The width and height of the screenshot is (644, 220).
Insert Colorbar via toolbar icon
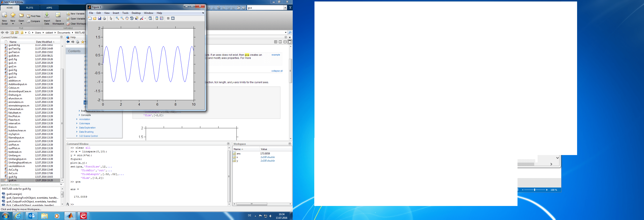coord(157,18)
